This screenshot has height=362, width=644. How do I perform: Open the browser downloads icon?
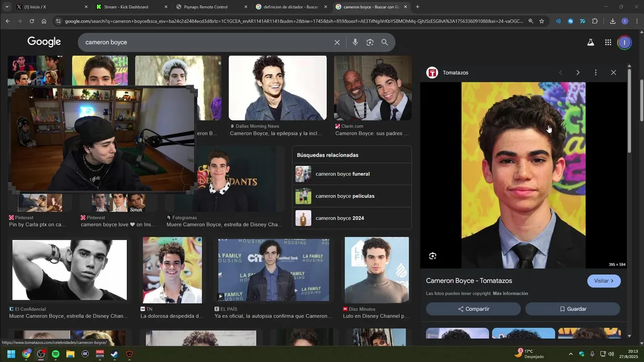(x=612, y=21)
